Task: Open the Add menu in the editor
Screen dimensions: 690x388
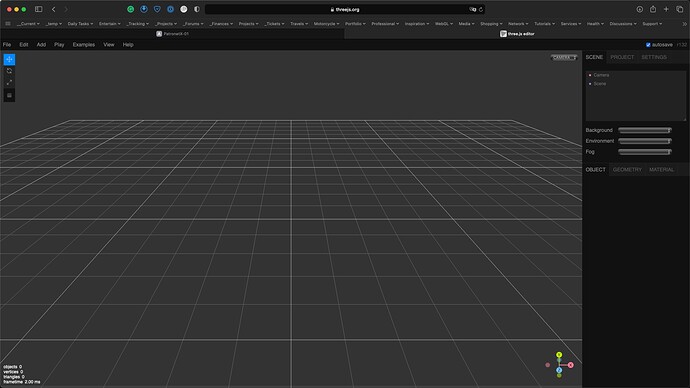Action: (41, 45)
